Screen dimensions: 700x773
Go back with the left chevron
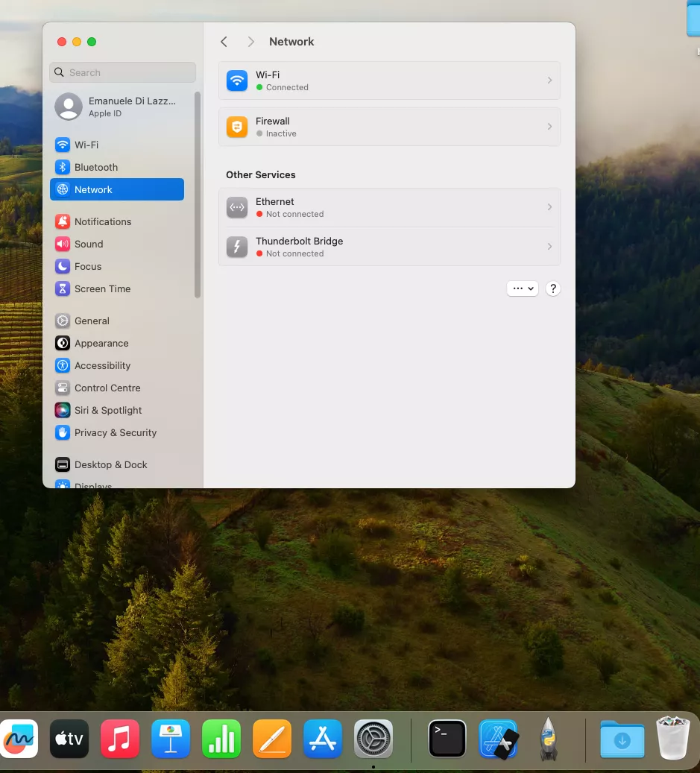(x=224, y=42)
